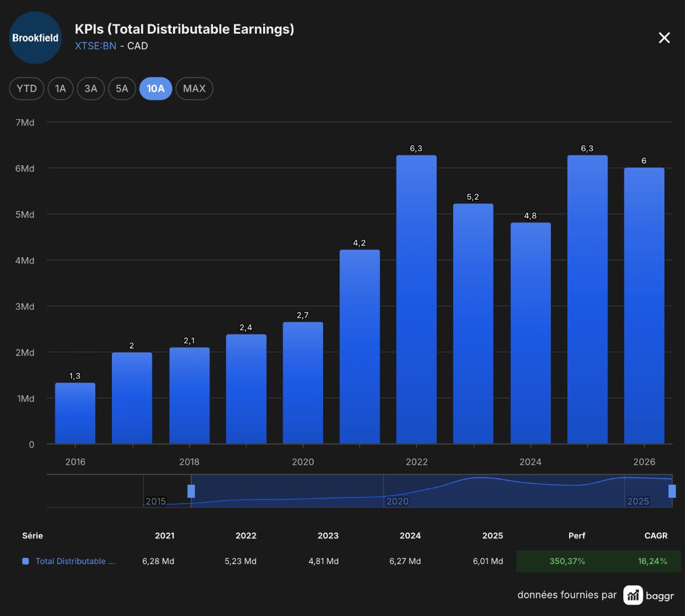Choose the MAX time range
Image resolution: width=685 pixels, height=616 pixels.
[194, 88]
